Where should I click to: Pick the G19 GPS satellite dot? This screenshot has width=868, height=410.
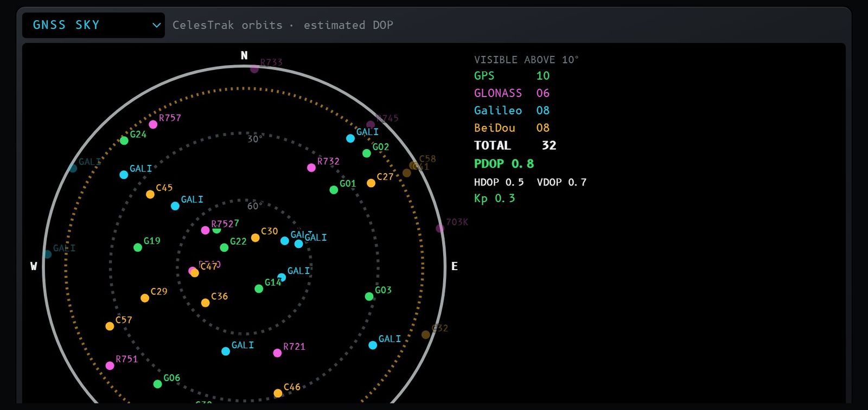coord(138,247)
